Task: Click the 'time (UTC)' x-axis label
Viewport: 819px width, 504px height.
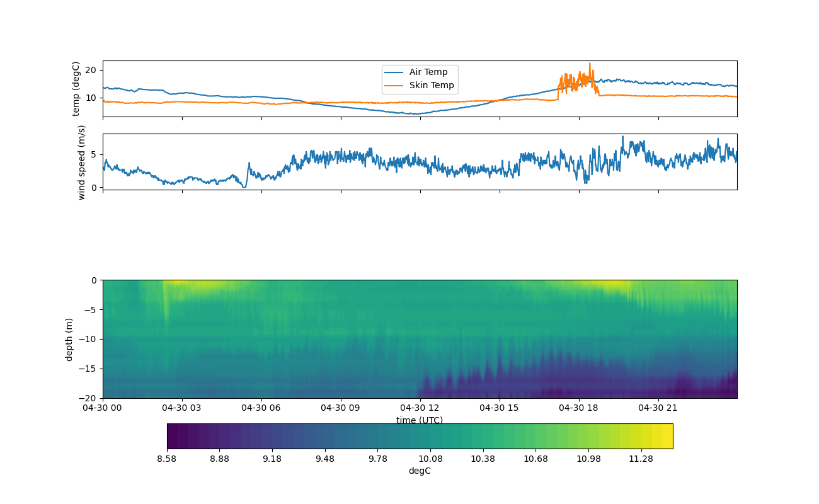Action: pos(419,420)
